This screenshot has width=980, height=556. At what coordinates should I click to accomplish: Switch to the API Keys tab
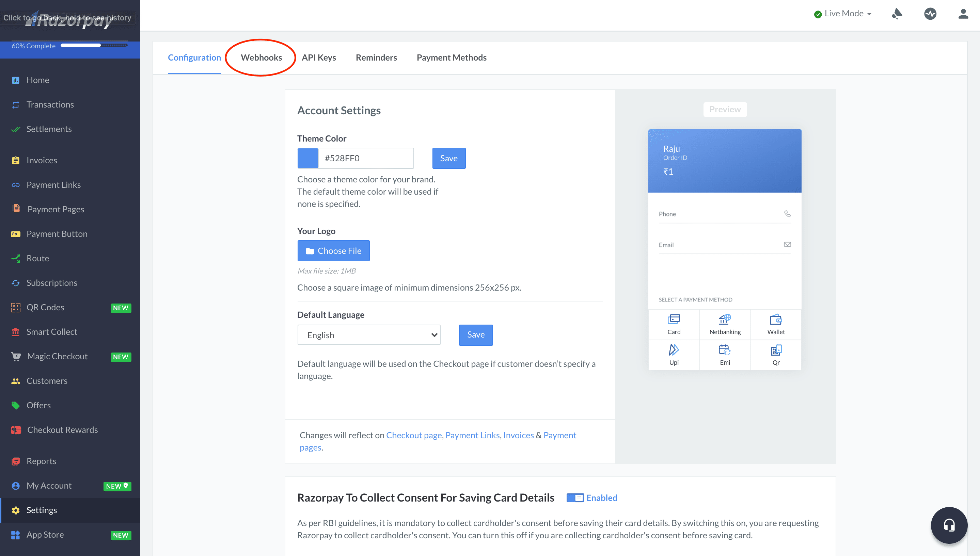(319, 57)
